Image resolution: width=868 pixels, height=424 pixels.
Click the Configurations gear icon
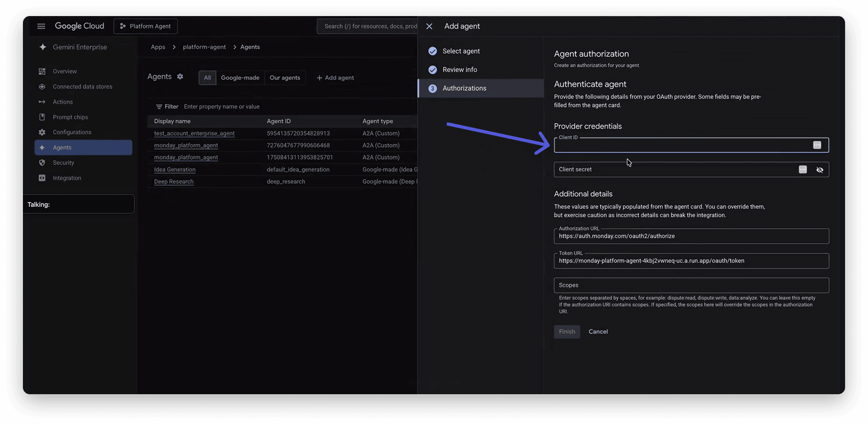pos(42,132)
